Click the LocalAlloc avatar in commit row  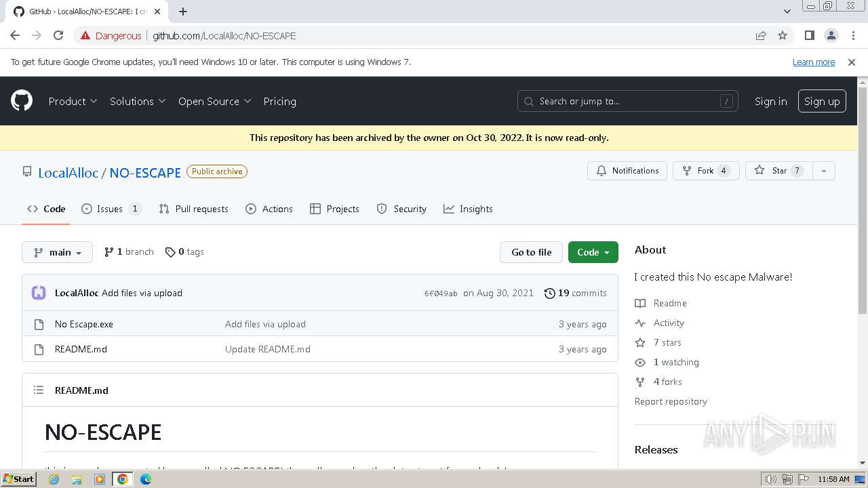39,293
